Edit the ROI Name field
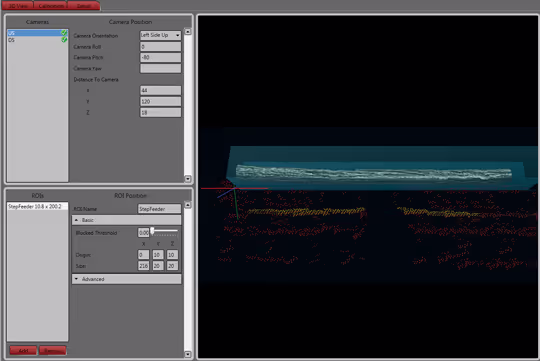The image size is (540, 361). (x=159, y=209)
